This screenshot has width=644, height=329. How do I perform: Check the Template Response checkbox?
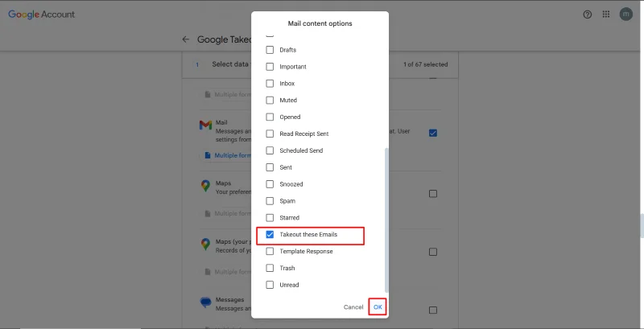[x=270, y=252]
